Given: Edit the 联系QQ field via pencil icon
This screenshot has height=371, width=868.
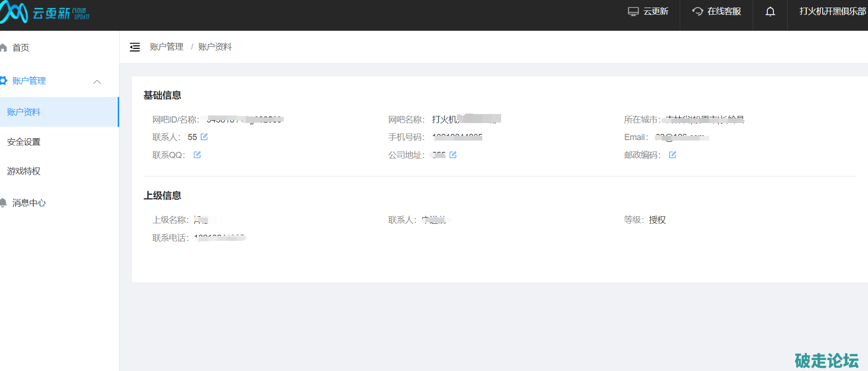Looking at the screenshot, I should (x=197, y=155).
